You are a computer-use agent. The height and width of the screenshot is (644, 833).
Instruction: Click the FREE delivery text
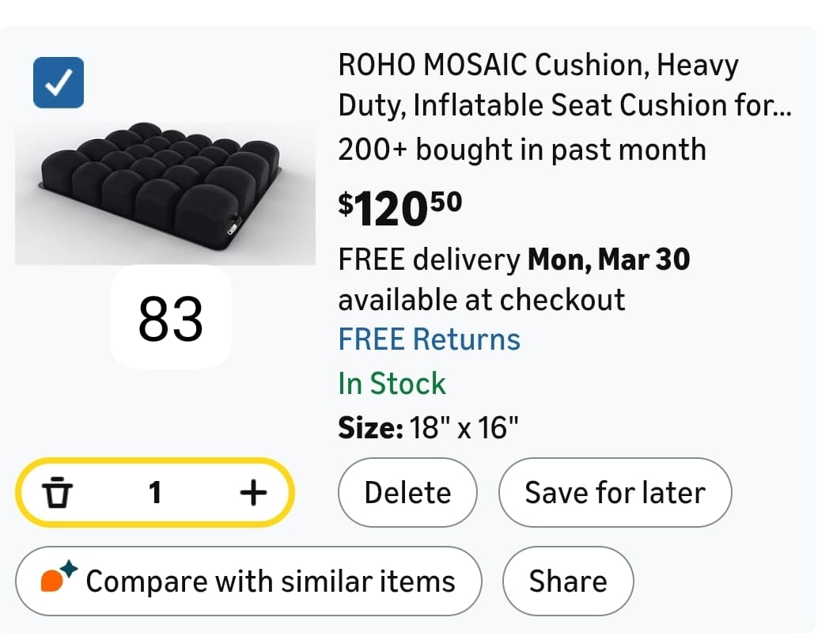(429, 259)
